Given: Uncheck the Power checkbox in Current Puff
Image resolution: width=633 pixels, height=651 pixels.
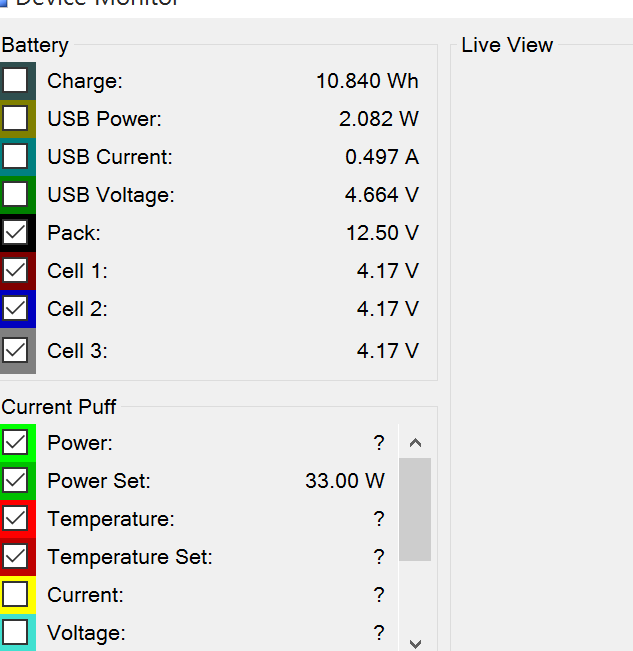Looking at the screenshot, I should (15, 442).
